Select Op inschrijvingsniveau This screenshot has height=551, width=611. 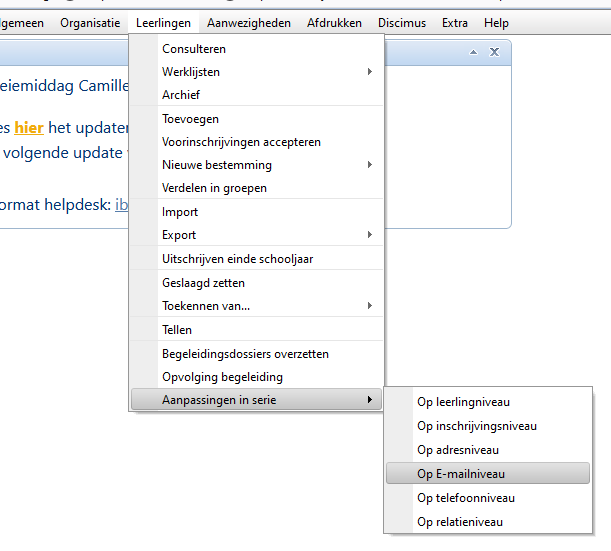pos(476,426)
